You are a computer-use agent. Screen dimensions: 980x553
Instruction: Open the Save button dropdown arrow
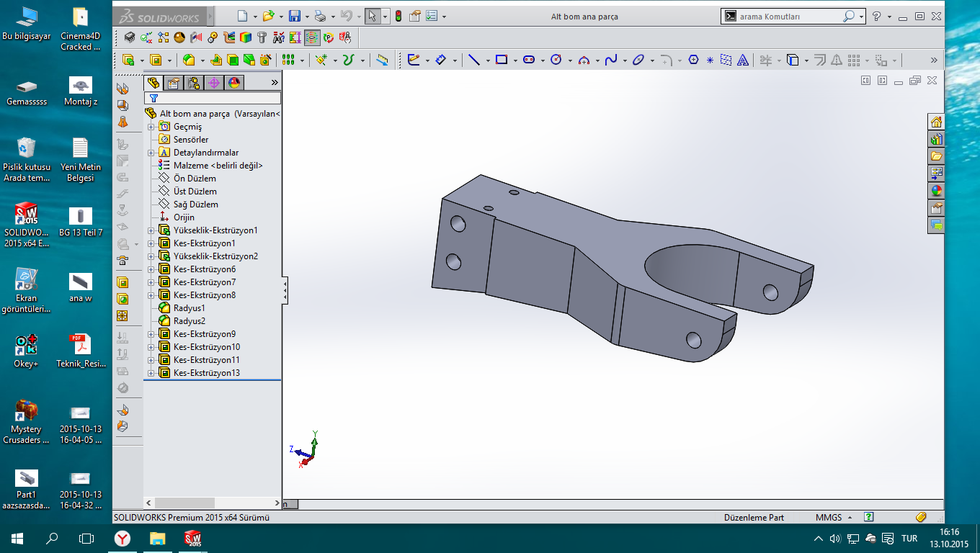307,17
